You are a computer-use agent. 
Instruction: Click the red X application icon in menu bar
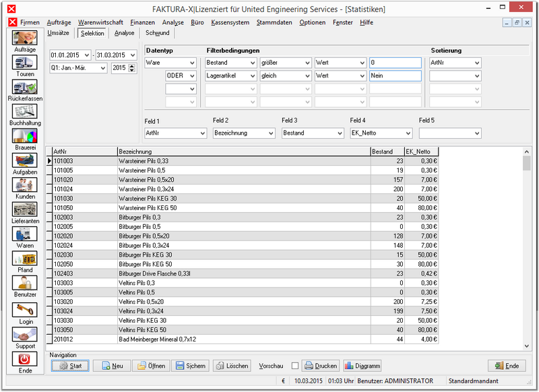(x=13, y=22)
